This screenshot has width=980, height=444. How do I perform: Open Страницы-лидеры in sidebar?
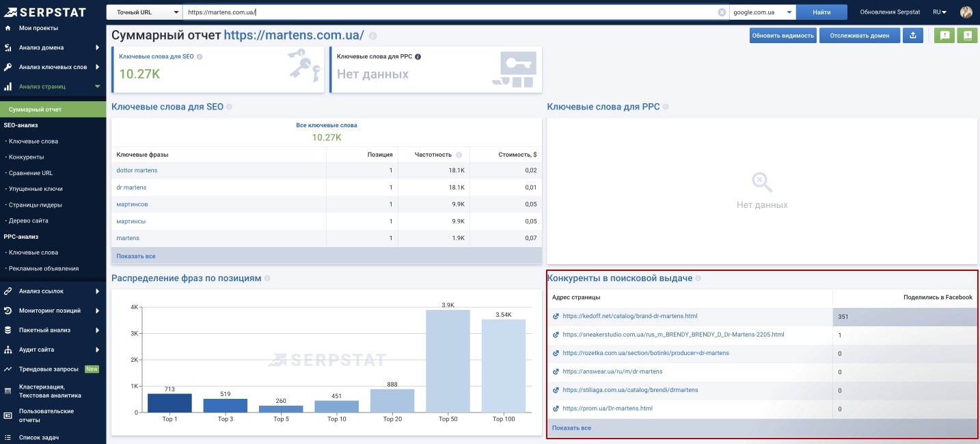35,205
